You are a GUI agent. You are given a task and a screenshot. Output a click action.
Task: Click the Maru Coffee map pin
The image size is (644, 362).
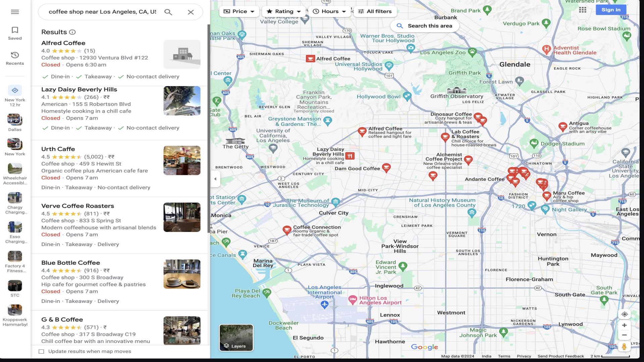pyautogui.click(x=547, y=196)
